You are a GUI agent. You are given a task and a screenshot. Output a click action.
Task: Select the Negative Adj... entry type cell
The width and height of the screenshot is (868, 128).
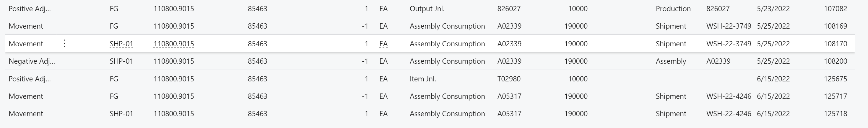pyautogui.click(x=32, y=61)
